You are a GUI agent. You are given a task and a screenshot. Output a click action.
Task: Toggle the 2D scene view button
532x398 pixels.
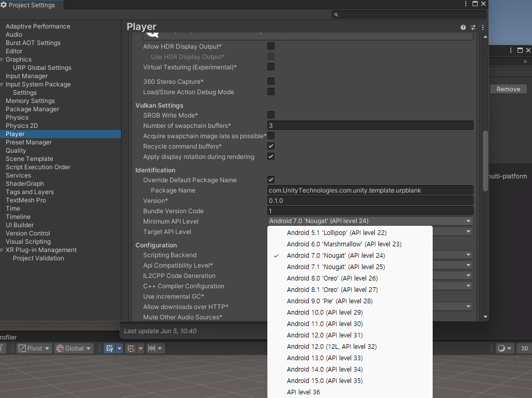(x=525, y=348)
